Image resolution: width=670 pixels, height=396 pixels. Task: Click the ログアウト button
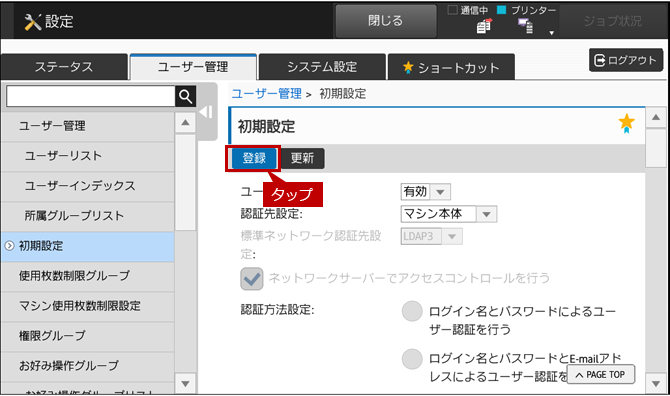[x=626, y=60]
